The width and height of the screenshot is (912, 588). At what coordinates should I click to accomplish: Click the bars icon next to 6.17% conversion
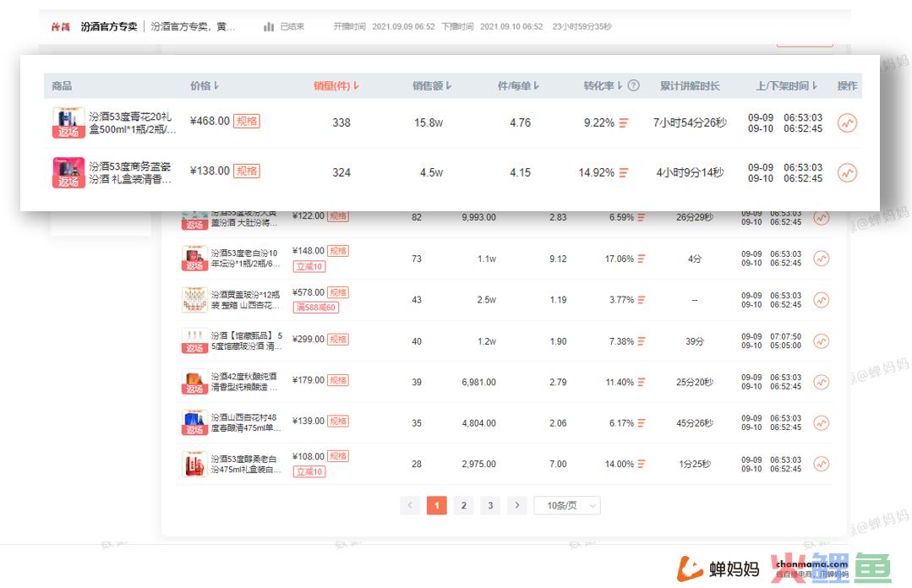point(641,423)
